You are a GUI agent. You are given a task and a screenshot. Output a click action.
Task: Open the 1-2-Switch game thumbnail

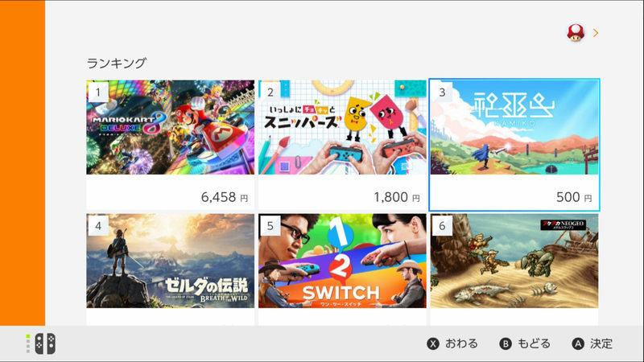(x=343, y=261)
